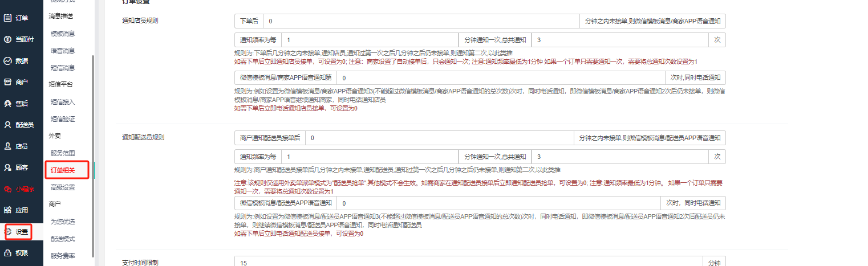Click staff rule 总共通知 count input

click(x=620, y=40)
